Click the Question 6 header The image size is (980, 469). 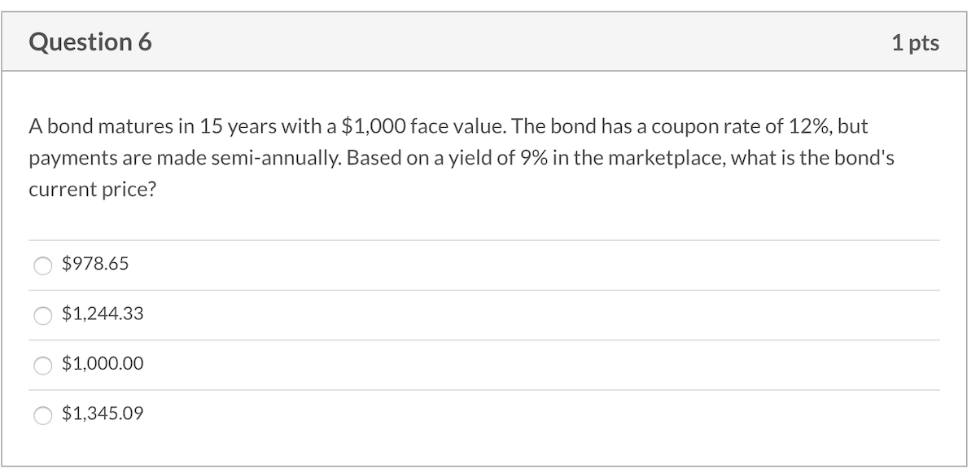tap(90, 42)
